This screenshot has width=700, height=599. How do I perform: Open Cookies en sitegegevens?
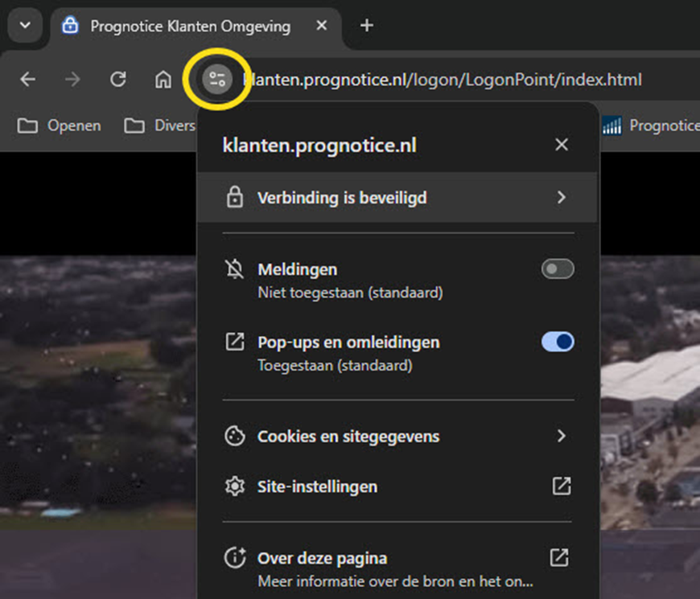click(x=397, y=437)
